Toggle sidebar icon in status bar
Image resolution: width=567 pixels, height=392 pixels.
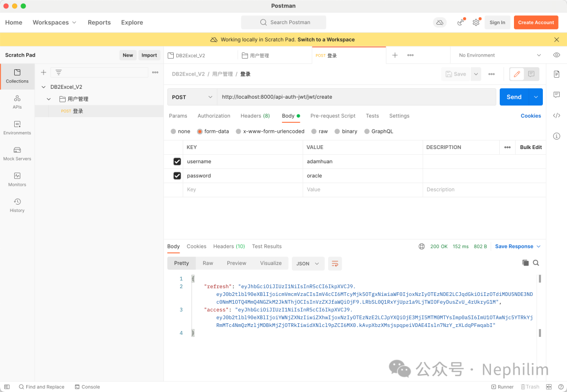[7, 387]
